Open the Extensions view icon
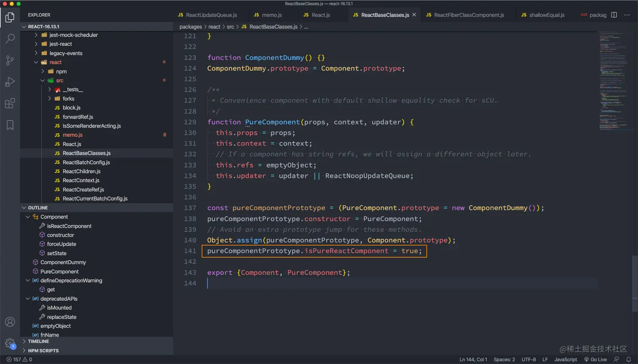The height and width of the screenshot is (364, 638). click(10, 103)
